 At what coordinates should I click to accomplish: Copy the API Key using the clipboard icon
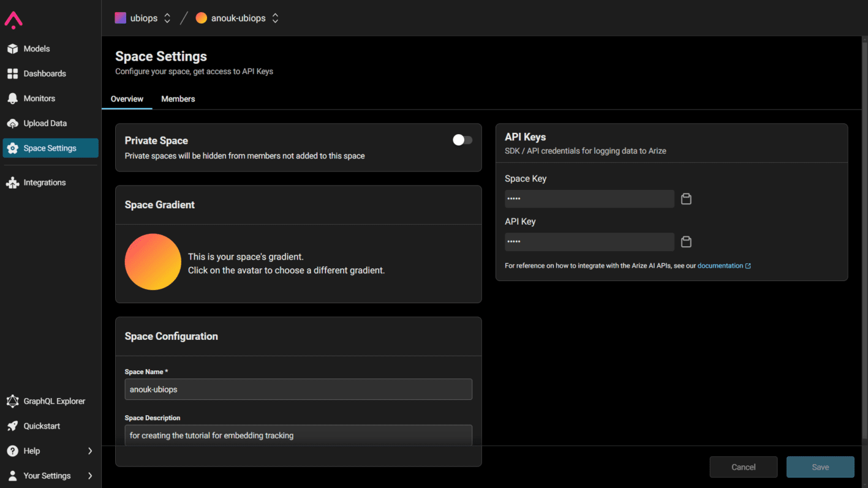(685, 241)
